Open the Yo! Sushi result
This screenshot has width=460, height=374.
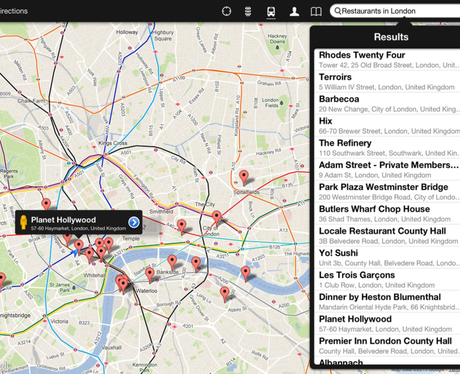tap(387, 257)
